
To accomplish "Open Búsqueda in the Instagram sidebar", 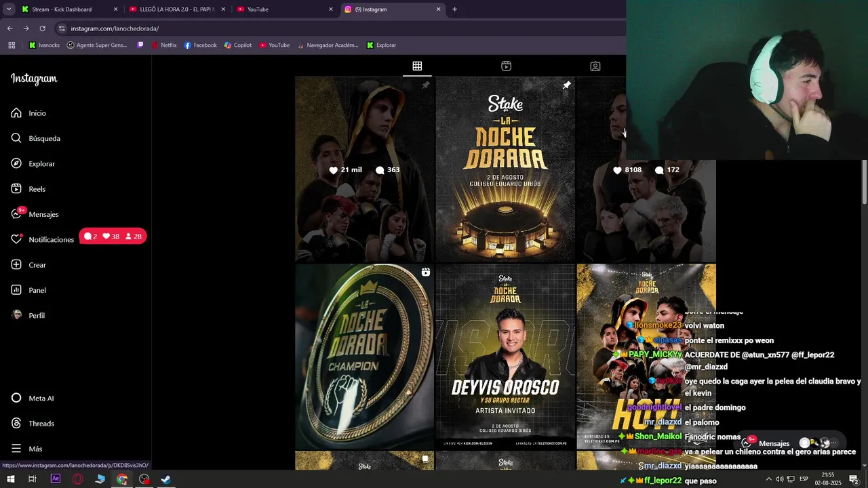I will point(35,138).
